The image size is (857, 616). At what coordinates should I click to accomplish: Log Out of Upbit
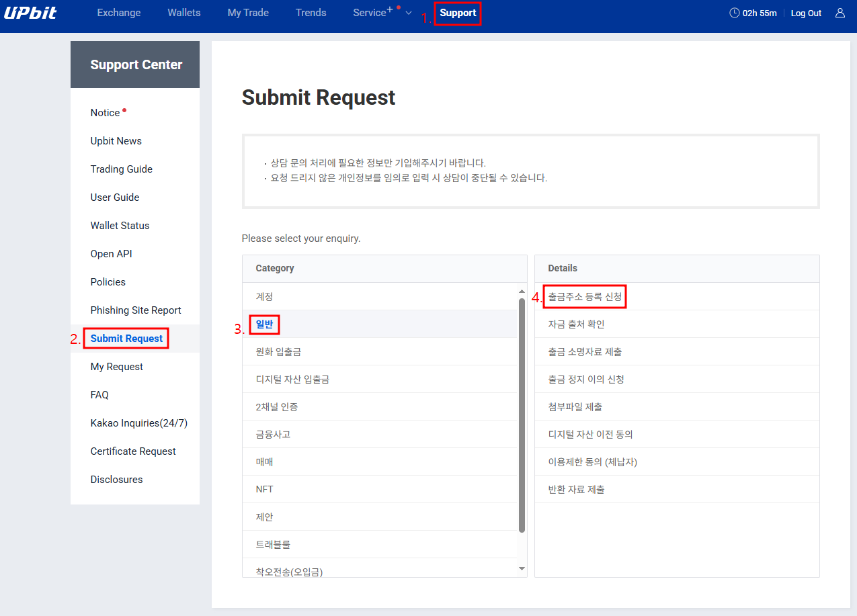pyautogui.click(x=806, y=12)
